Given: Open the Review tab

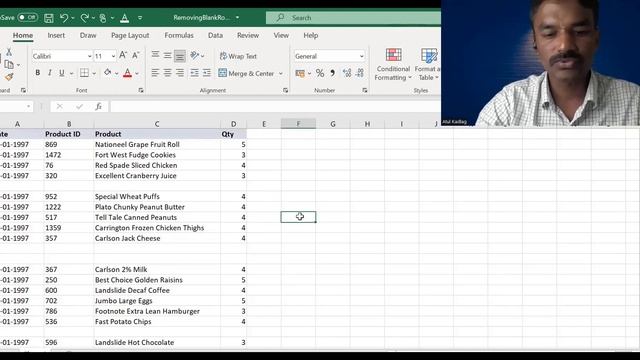Looking at the screenshot, I should click(x=248, y=36).
